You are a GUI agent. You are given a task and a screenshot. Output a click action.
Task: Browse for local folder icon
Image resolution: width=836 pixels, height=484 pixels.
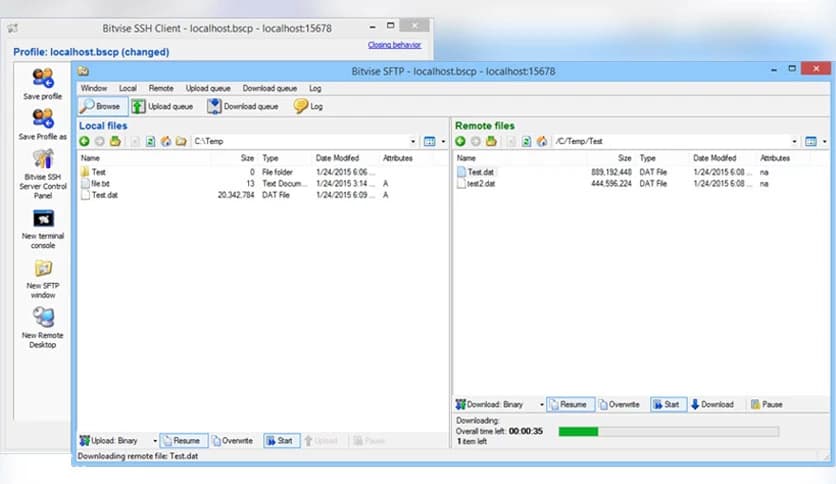tap(181, 141)
